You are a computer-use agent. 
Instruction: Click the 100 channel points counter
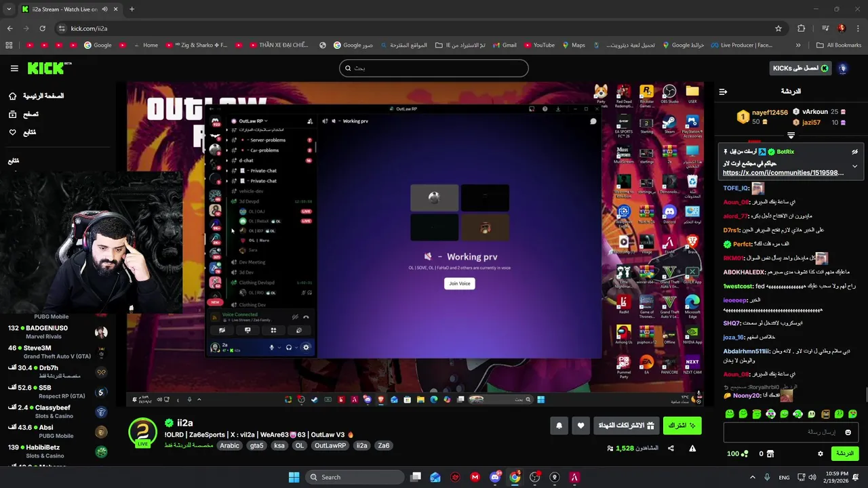pyautogui.click(x=738, y=453)
